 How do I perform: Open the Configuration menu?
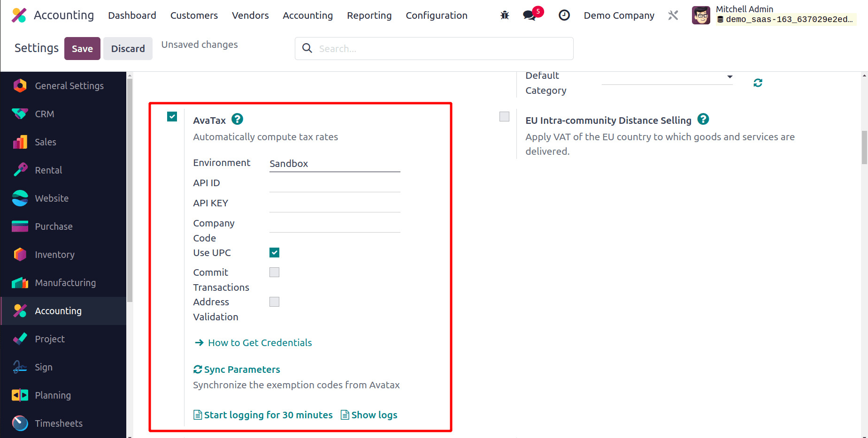436,15
